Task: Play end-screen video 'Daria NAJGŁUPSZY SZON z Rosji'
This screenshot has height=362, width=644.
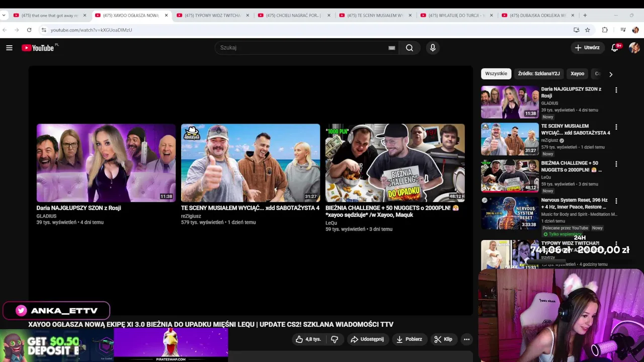Action: click(x=106, y=163)
